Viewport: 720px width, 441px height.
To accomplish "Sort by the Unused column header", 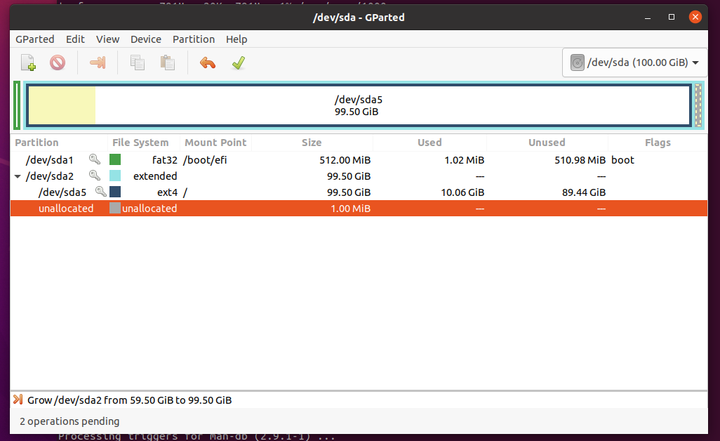I will pyautogui.click(x=547, y=142).
